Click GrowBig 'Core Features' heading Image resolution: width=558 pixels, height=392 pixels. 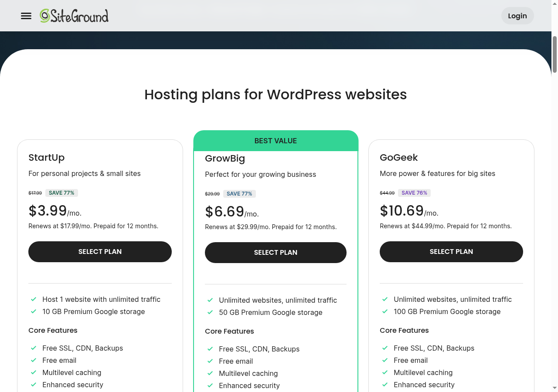229,331
